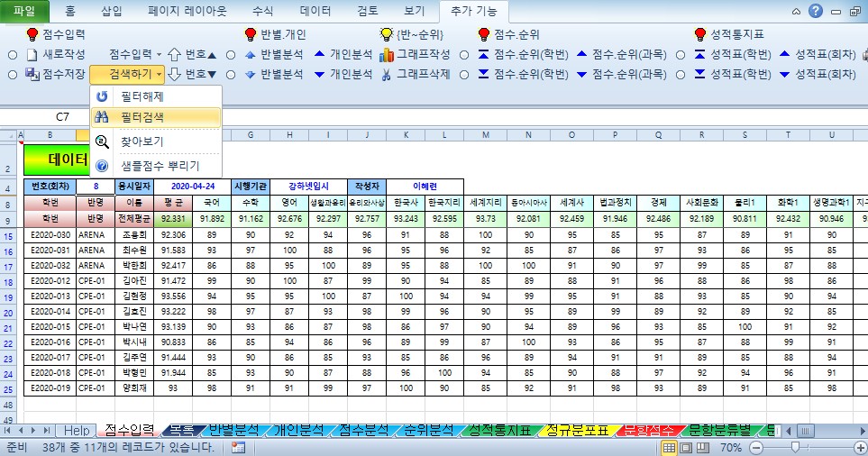Click the 번호 down arrow icon
This screenshot has height=456, width=868.
(x=174, y=74)
